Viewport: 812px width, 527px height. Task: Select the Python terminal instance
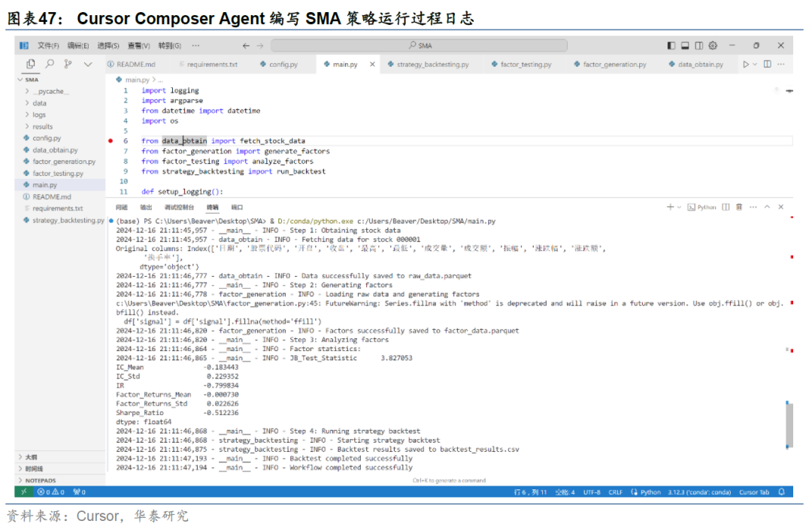(x=701, y=207)
